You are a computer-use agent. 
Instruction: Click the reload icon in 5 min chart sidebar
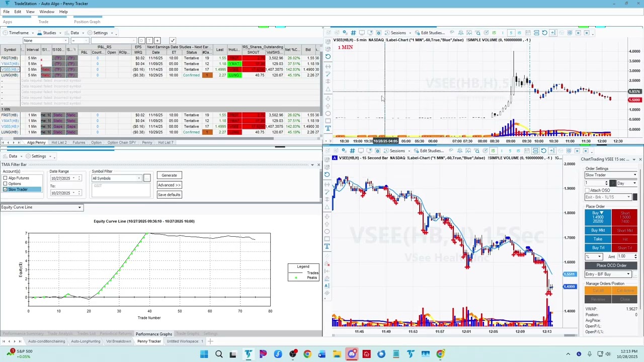click(328, 56)
